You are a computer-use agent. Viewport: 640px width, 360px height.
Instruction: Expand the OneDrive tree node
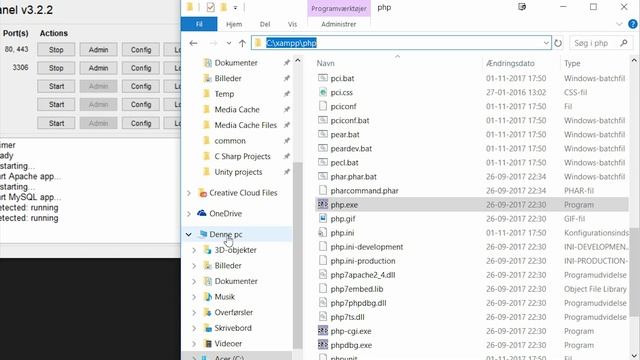click(189, 213)
